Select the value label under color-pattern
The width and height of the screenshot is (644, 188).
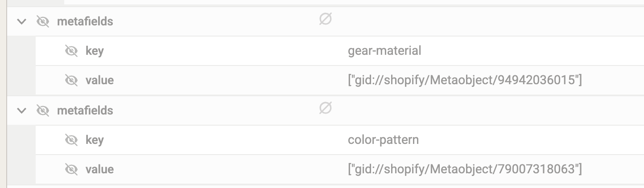pyautogui.click(x=99, y=169)
